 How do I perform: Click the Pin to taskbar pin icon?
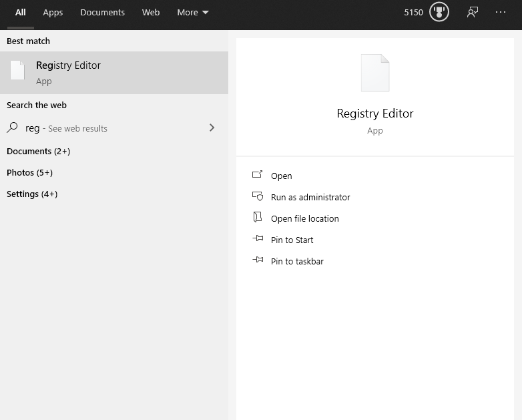(258, 260)
